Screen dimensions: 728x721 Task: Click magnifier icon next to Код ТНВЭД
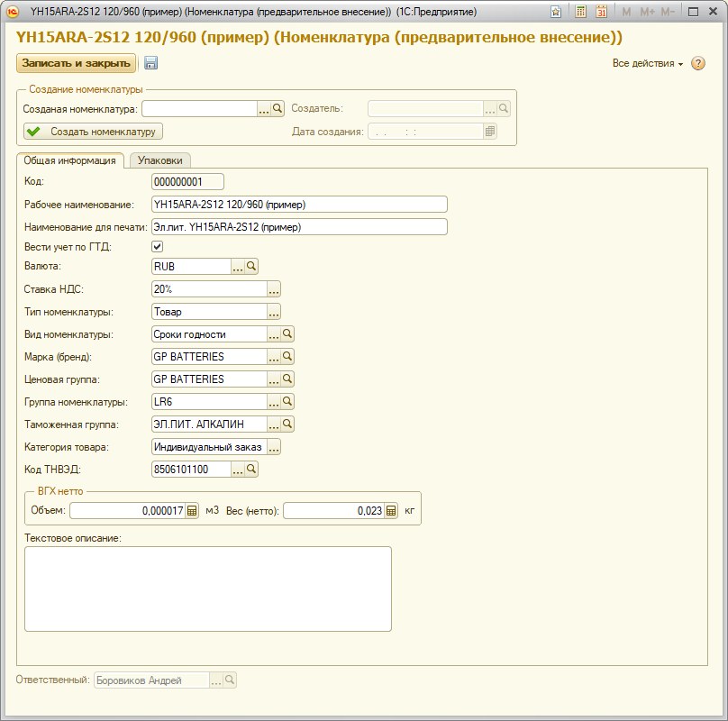pos(252,470)
